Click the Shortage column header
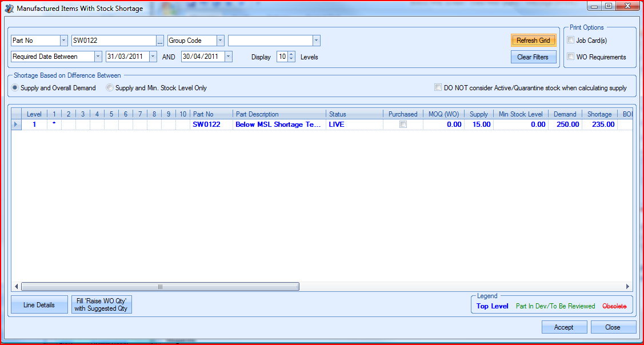The image size is (644, 345). (x=599, y=114)
